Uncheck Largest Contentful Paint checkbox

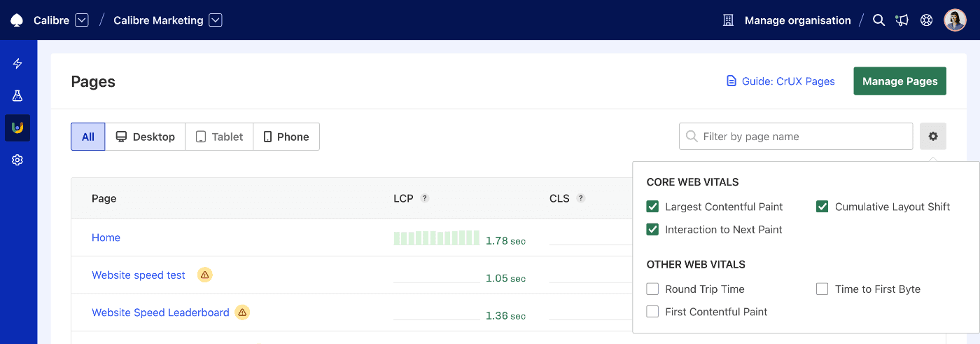tap(652, 207)
